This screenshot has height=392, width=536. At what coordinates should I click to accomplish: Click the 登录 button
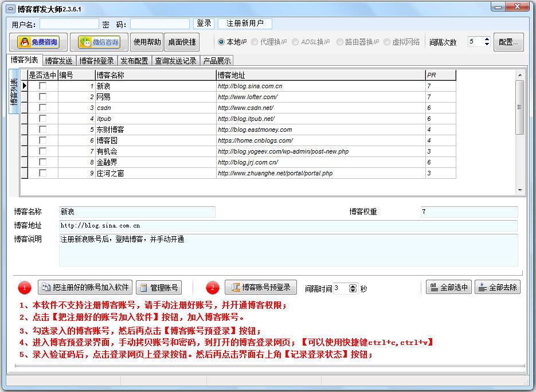204,23
